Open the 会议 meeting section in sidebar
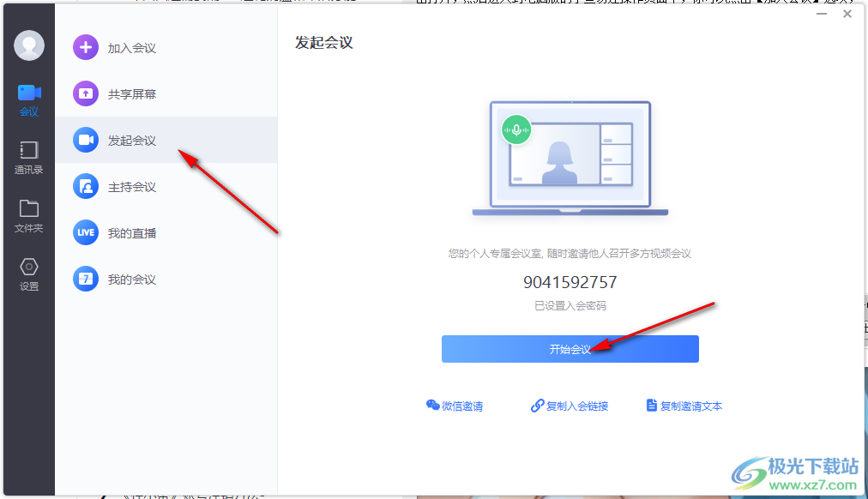This screenshot has width=868, height=499. pos(29,99)
